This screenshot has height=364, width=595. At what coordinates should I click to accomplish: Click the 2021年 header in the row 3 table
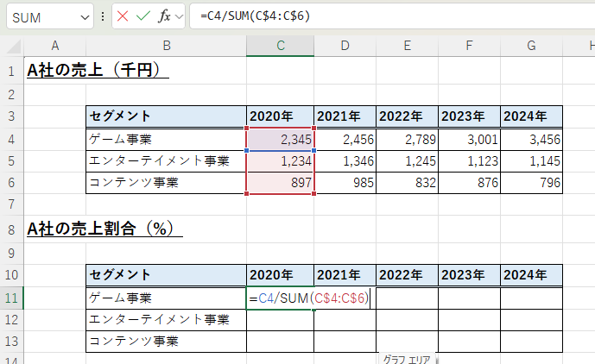click(x=344, y=116)
